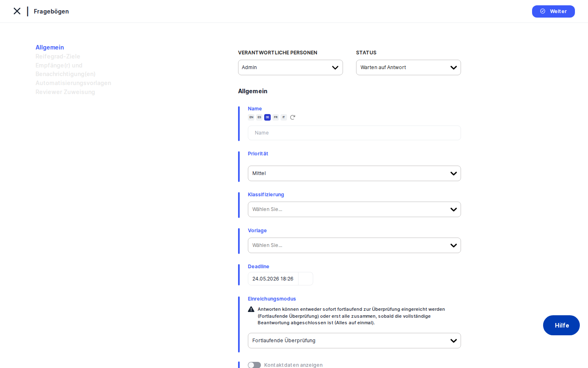
Task: Click the Kontaktdaten anzeigen label text
Action: (x=293, y=365)
